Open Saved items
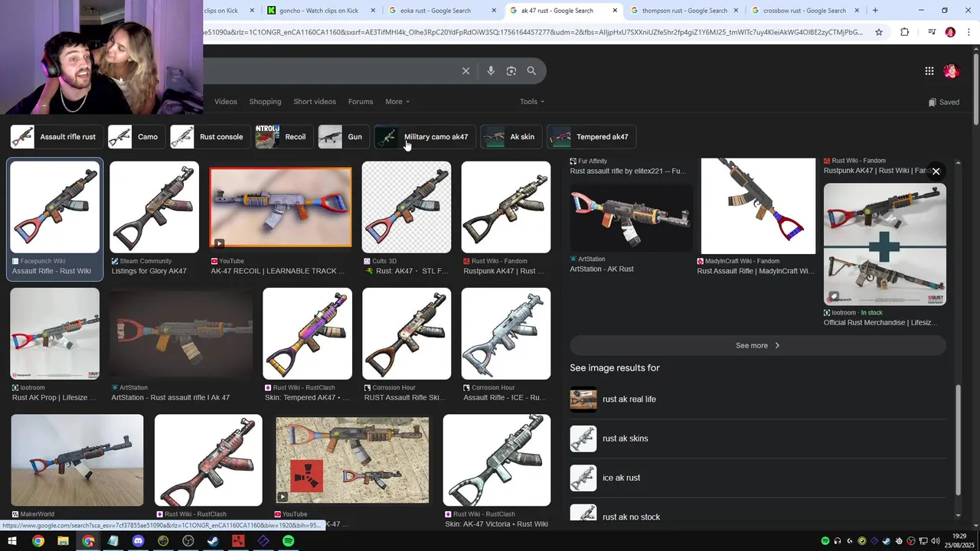Screen dimensions: 980x551 pos(943,102)
